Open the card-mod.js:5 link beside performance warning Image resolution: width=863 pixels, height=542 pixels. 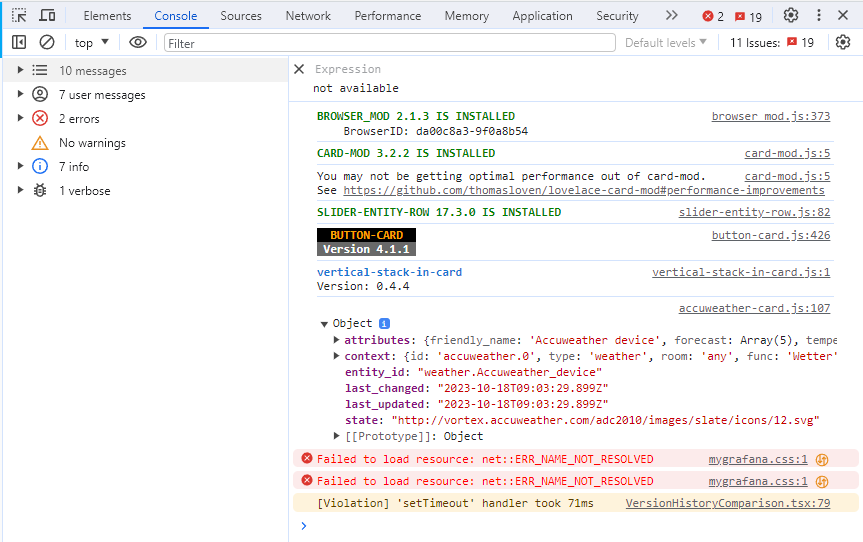coord(787,177)
